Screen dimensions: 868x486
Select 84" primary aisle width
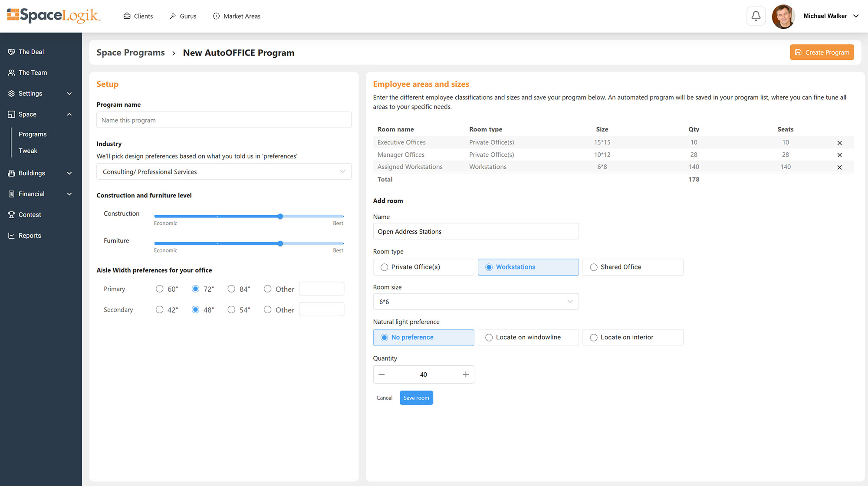(232, 289)
